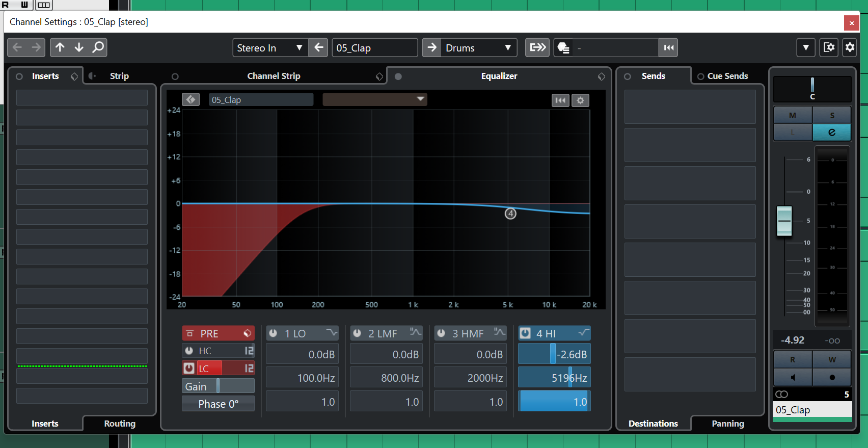Click the Phase 0° button
The image size is (868, 448).
[x=218, y=404]
